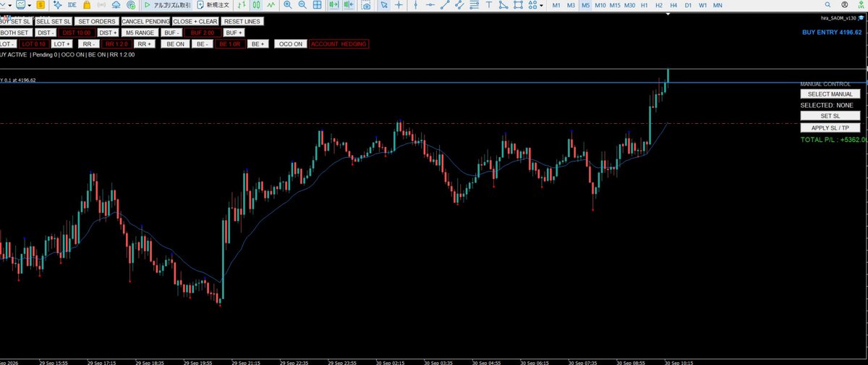Click the M5 RANGE button

click(x=140, y=33)
